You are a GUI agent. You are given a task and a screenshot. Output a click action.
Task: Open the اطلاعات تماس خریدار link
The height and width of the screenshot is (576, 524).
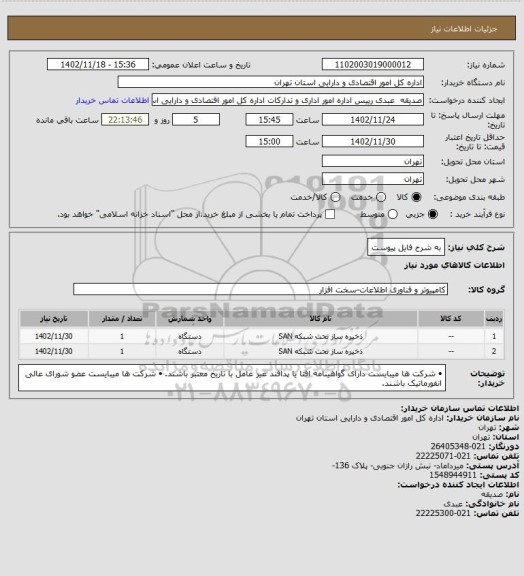[x=112, y=100]
